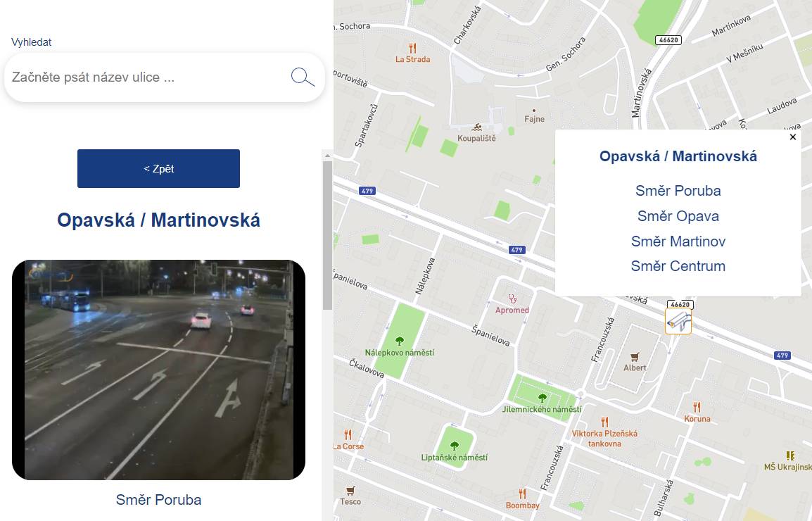
Task: Select the Albert shopping cart icon
Action: coord(635,357)
